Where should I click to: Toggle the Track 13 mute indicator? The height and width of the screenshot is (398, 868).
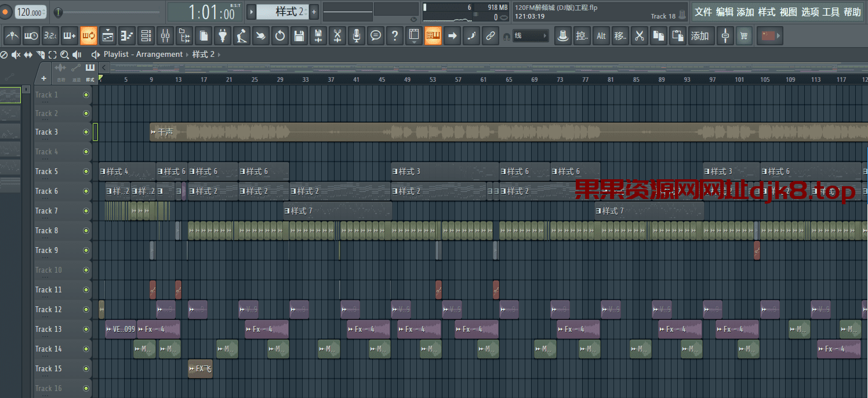pos(86,330)
